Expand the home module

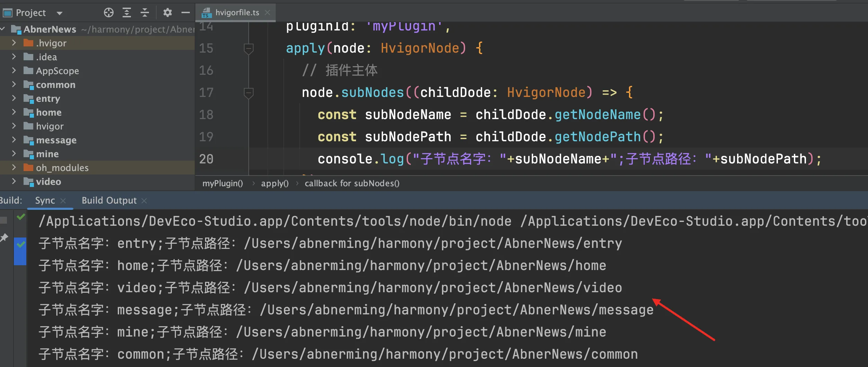(14, 112)
